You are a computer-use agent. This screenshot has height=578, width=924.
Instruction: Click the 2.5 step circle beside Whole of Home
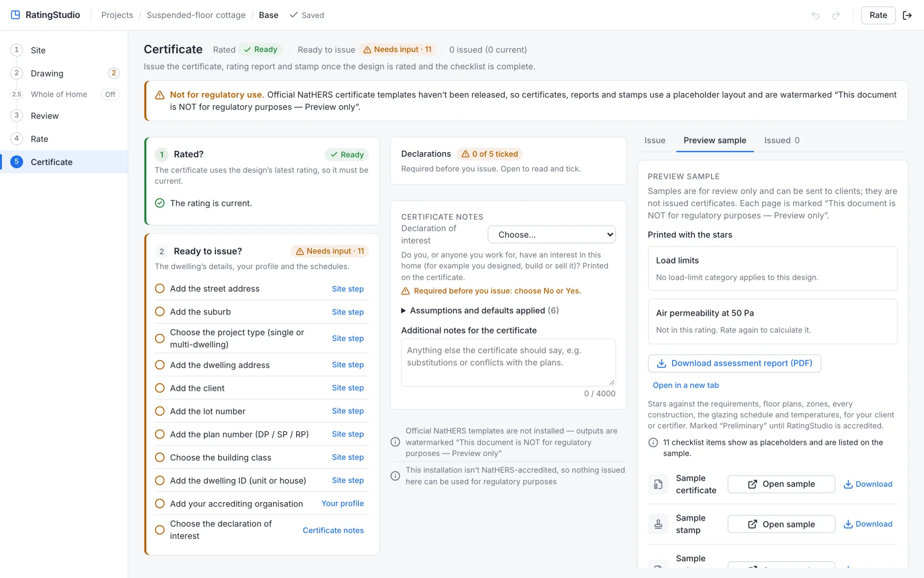point(17,94)
